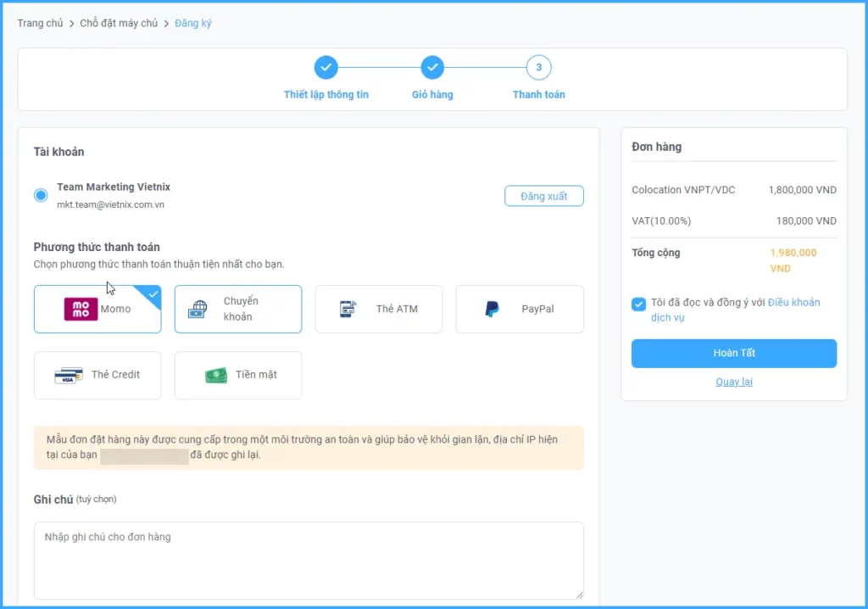Choose the PayPal logo icon
Viewport: 868px width, 609px height.
(x=492, y=310)
